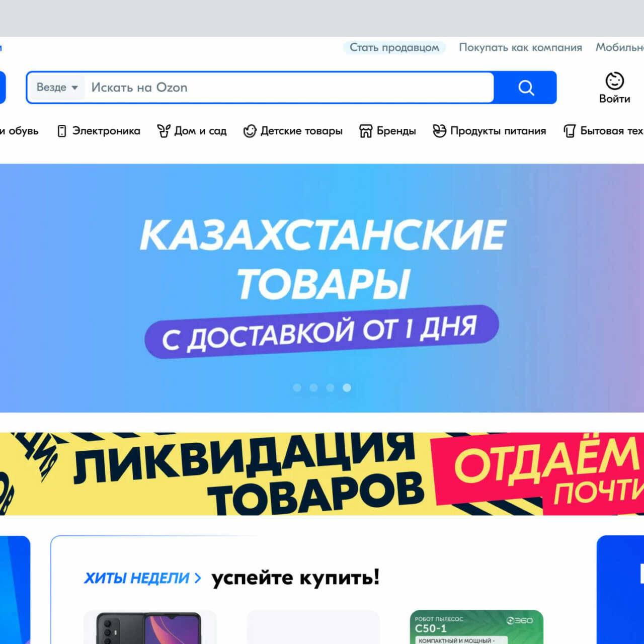644x644 pixels.
Task: Click the plant icon beside Дом и сад
Action: [164, 131]
